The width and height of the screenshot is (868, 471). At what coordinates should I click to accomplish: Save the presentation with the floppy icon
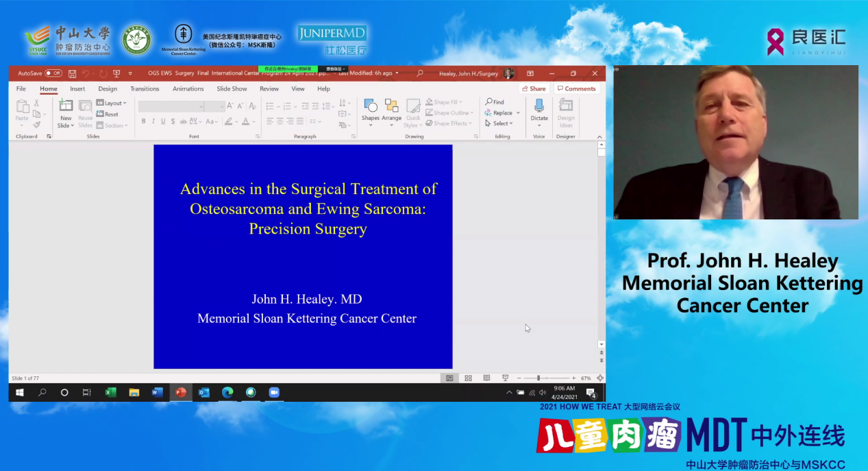72,73
